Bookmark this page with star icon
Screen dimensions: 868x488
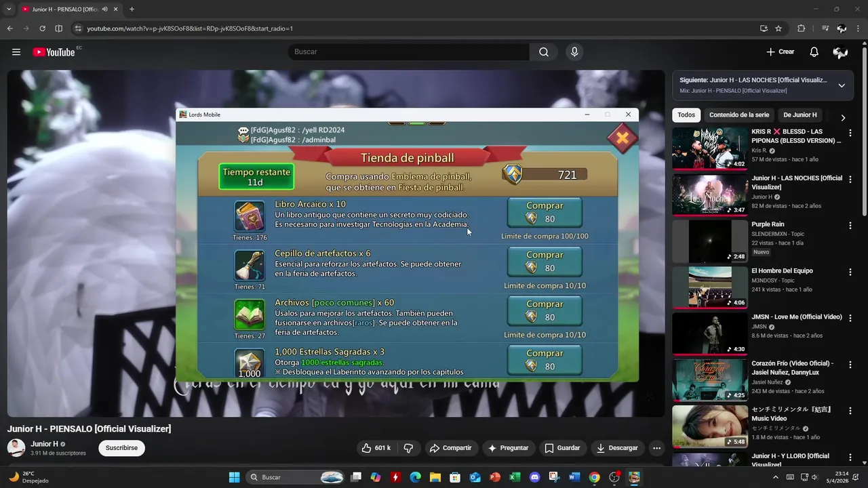pos(778,28)
